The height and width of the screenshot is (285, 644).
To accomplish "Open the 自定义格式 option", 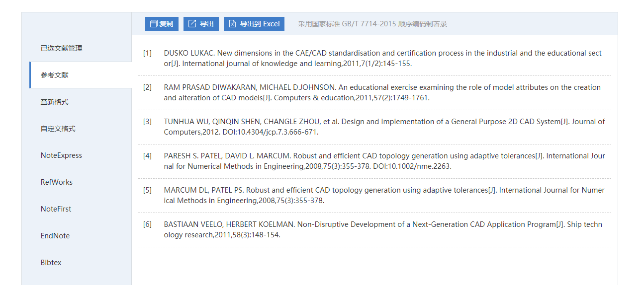I will 58,129.
